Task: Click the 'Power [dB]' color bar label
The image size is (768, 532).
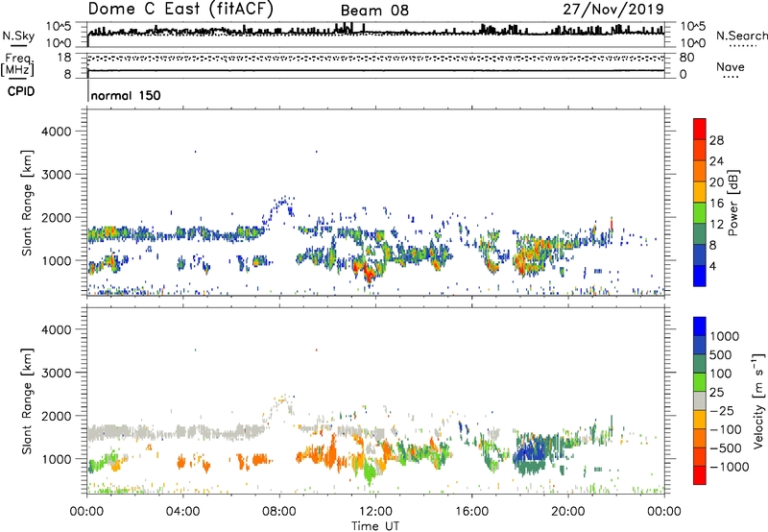Action: pyautogui.click(x=732, y=203)
